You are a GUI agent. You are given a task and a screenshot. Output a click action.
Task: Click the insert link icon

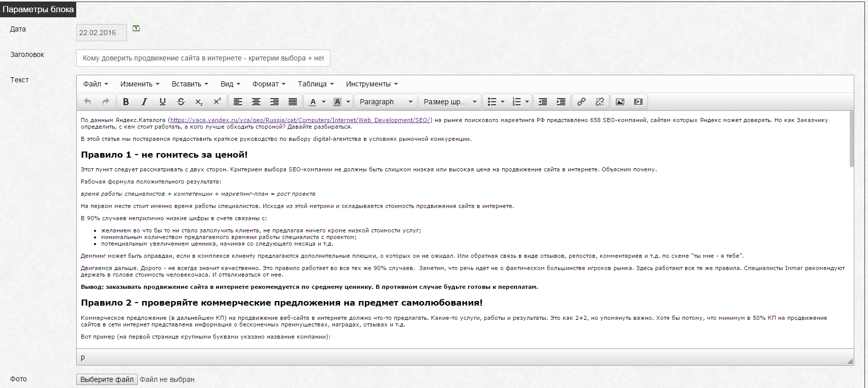pos(581,102)
